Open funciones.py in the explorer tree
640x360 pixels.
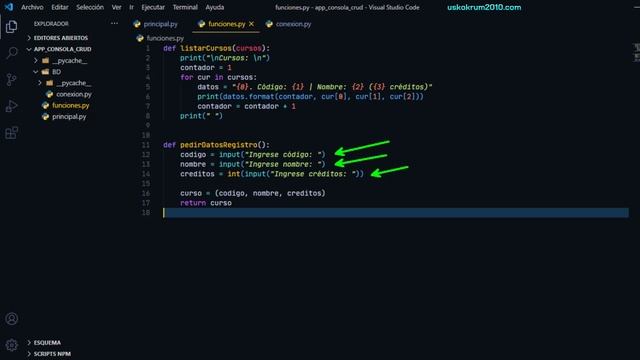pyautogui.click(x=71, y=105)
